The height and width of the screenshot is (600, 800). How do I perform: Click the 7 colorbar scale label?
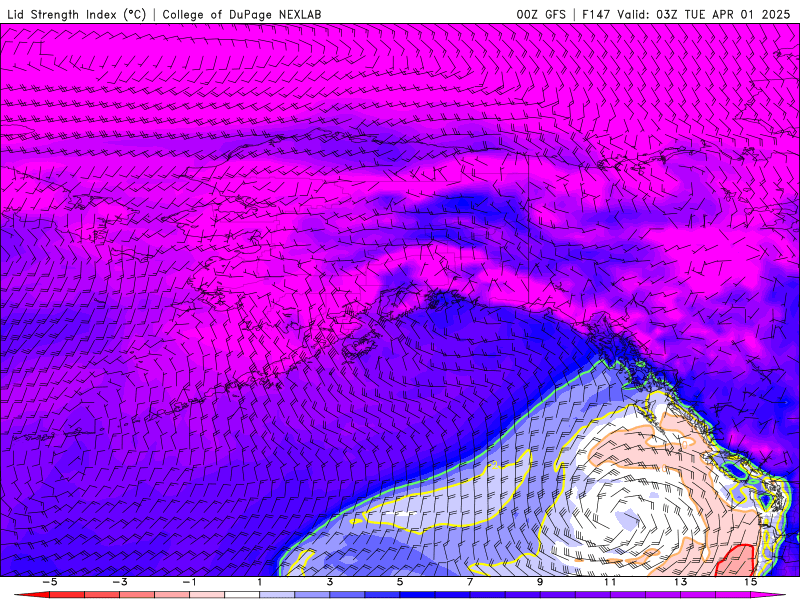pyautogui.click(x=470, y=582)
